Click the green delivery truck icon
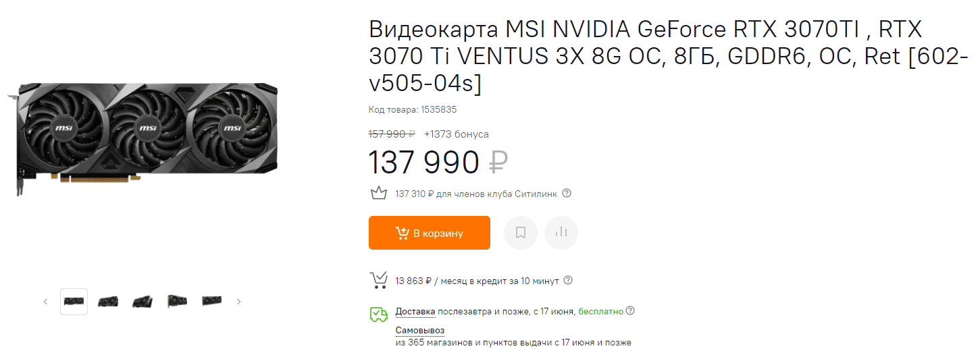Screen dimensions: 980x361 click(378, 314)
